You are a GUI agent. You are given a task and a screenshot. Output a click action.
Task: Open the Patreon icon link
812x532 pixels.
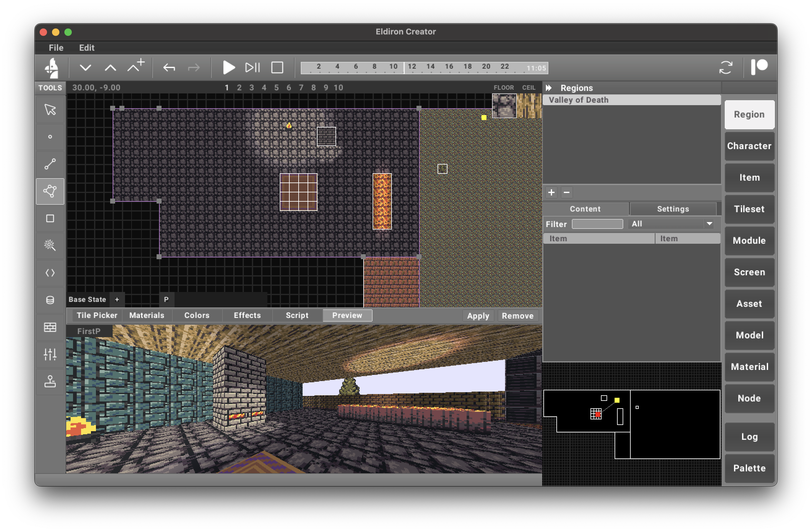[x=759, y=67]
